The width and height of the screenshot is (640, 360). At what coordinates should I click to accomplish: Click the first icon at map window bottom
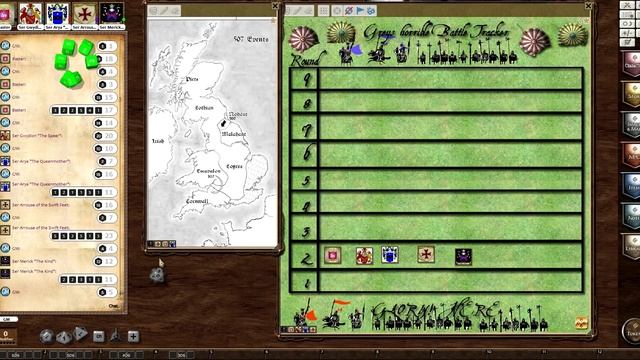(x=151, y=244)
